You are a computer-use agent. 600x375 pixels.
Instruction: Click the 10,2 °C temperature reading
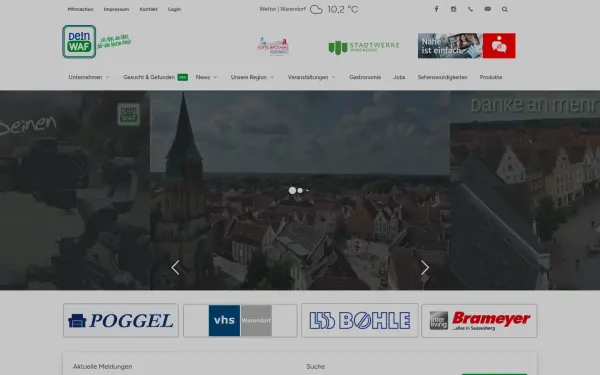[343, 10]
